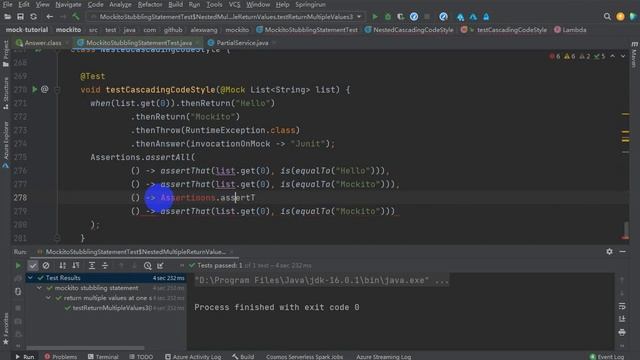Open Run panel settings gear
The height and width of the screenshot is (360, 640).
pos(609,251)
